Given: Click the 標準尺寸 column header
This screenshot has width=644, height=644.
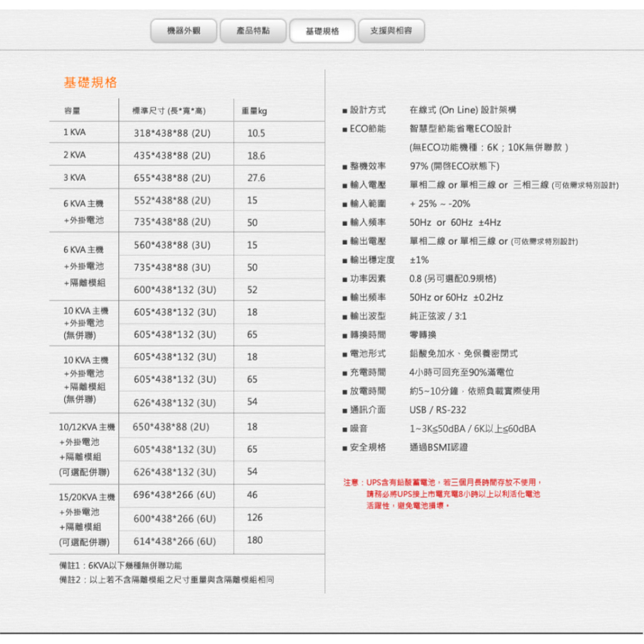Looking at the screenshot, I should pyautogui.click(x=169, y=111).
